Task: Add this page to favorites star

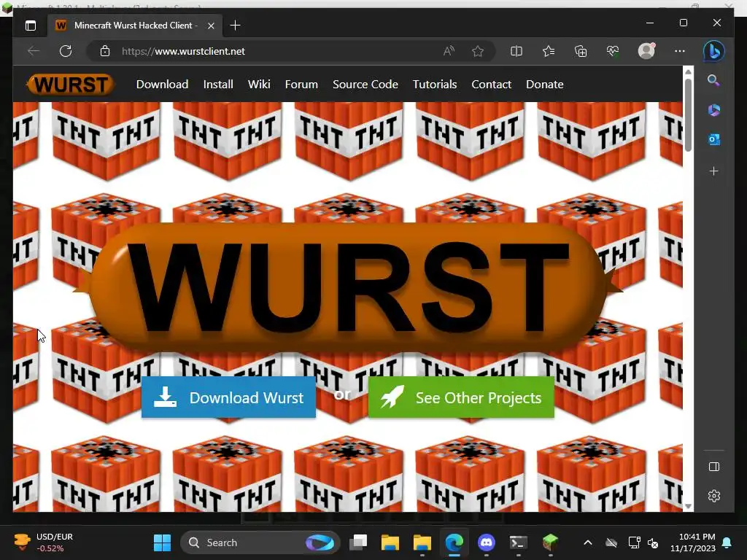Action: 478,51
